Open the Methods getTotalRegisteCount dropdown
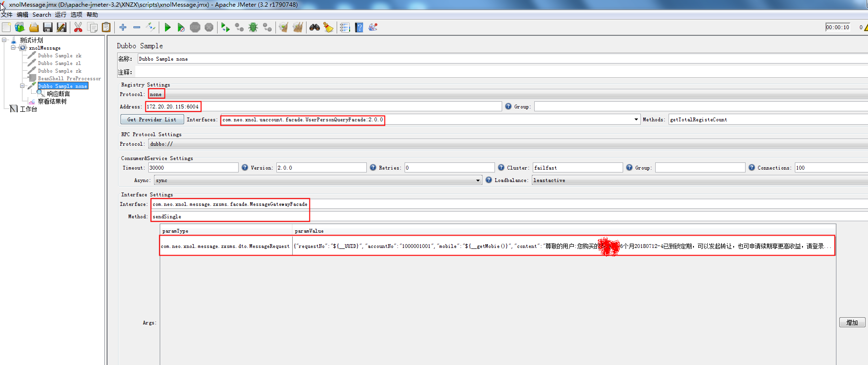The height and width of the screenshot is (365, 868). click(768, 119)
